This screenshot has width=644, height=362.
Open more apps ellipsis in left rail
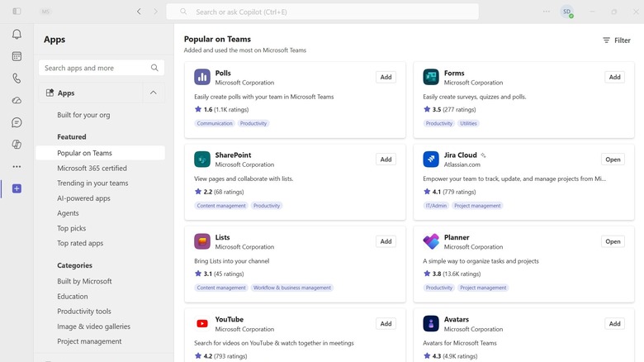click(x=17, y=167)
